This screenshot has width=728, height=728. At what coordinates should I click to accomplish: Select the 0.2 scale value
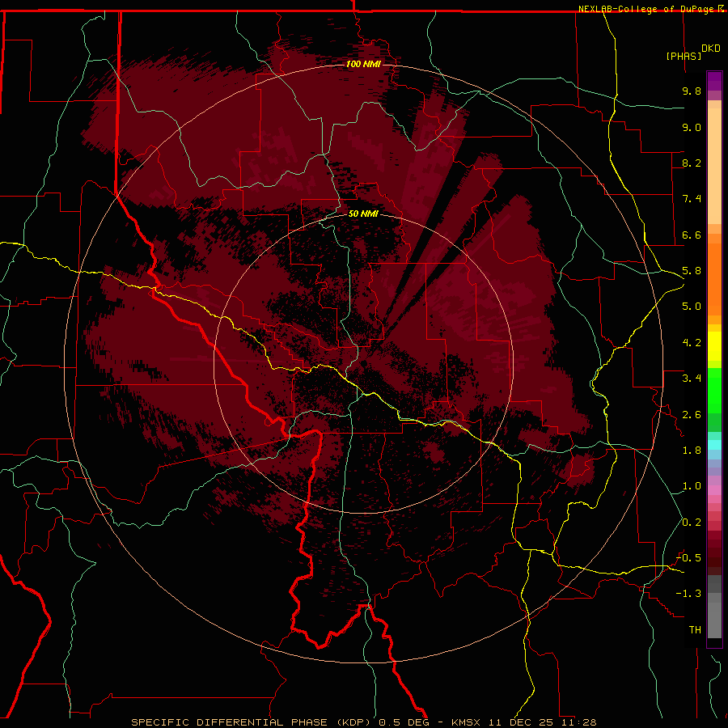point(692,523)
